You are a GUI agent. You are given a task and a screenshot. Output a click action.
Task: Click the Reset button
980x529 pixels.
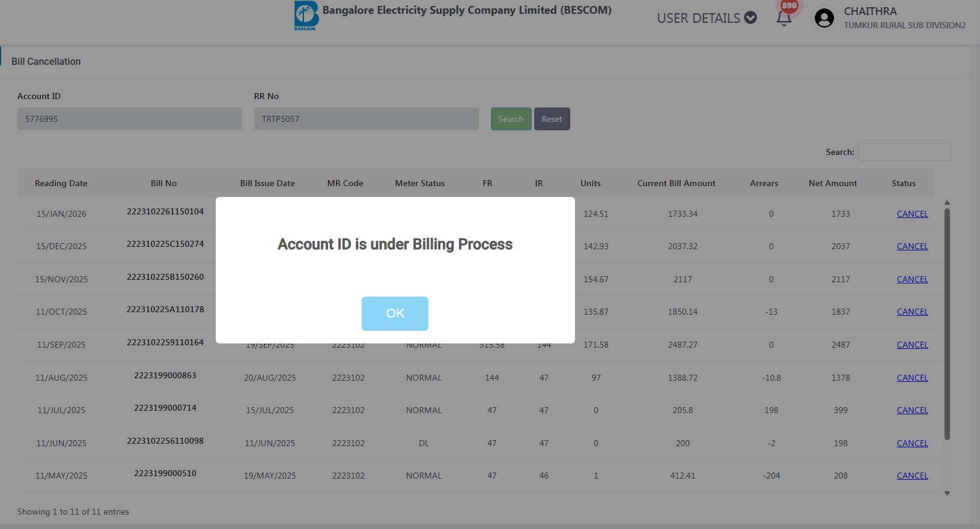point(552,119)
